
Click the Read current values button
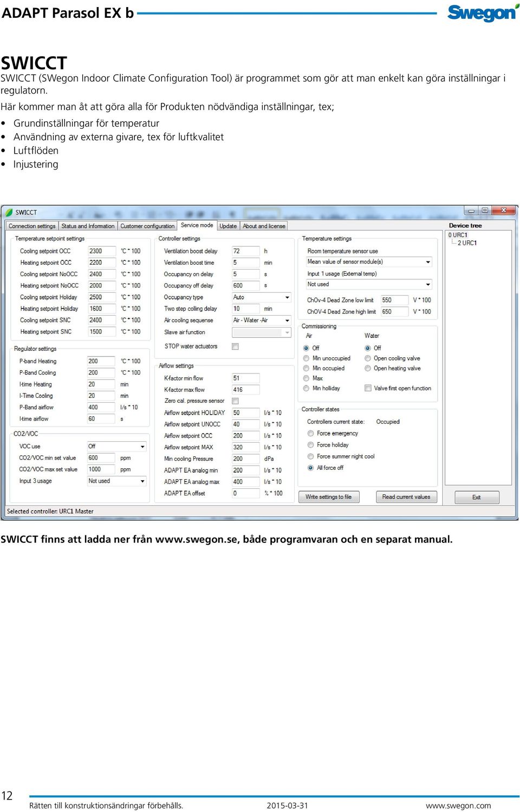click(406, 497)
